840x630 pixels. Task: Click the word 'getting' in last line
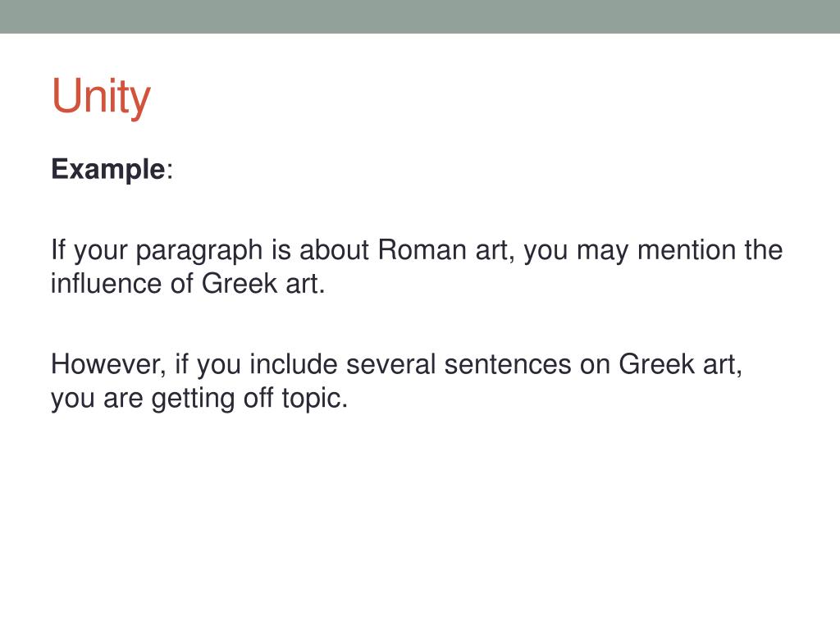(193, 399)
